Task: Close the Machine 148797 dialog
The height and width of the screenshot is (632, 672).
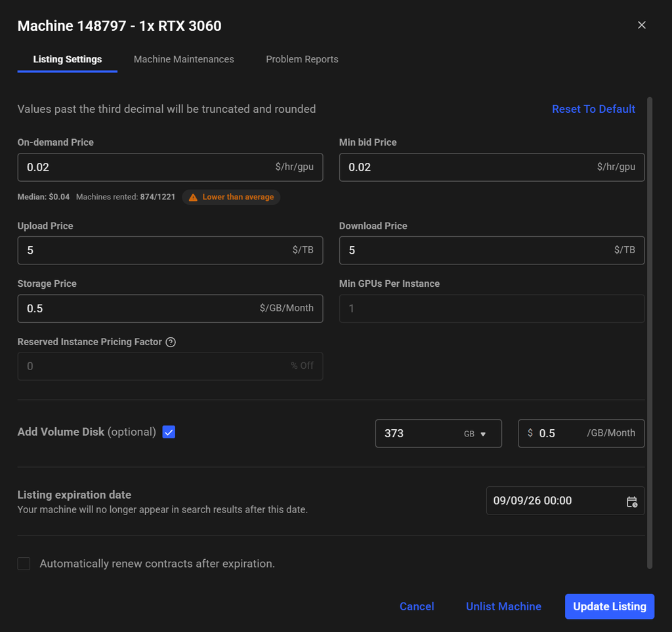Action: tap(641, 26)
